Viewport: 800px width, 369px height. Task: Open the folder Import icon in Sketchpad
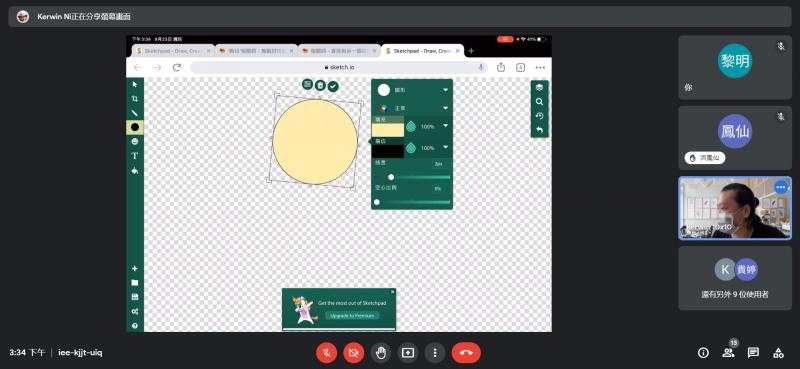(x=135, y=283)
